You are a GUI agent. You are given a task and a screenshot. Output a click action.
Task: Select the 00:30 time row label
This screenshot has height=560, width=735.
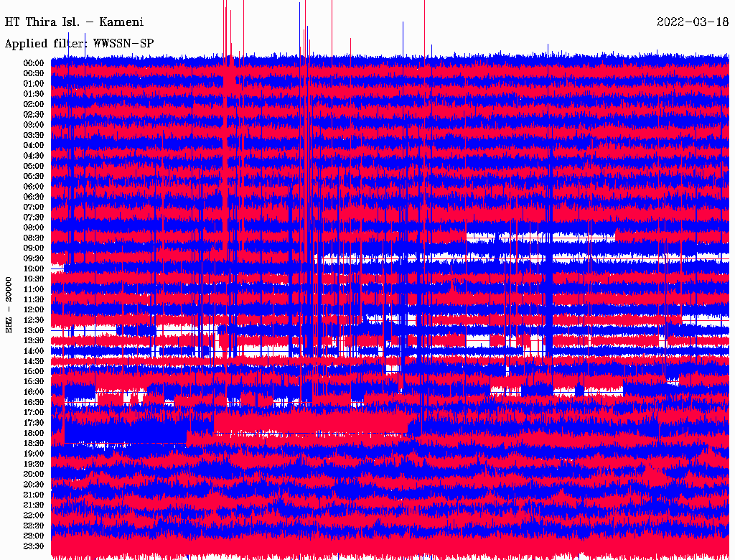point(34,74)
